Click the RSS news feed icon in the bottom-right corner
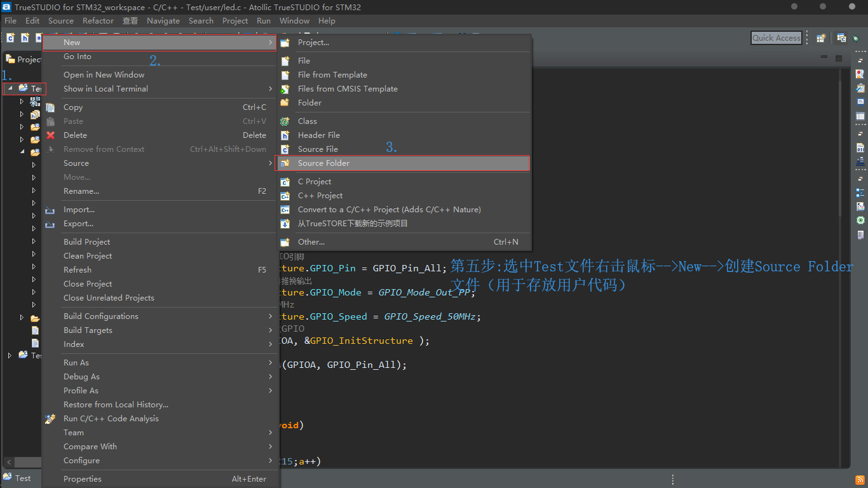 pyautogui.click(x=860, y=480)
